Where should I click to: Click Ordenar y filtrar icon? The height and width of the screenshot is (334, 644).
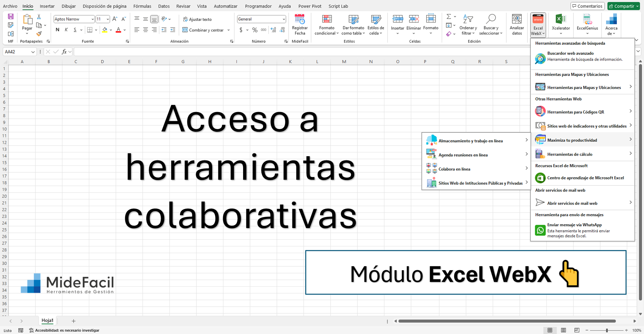click(468, 19)
